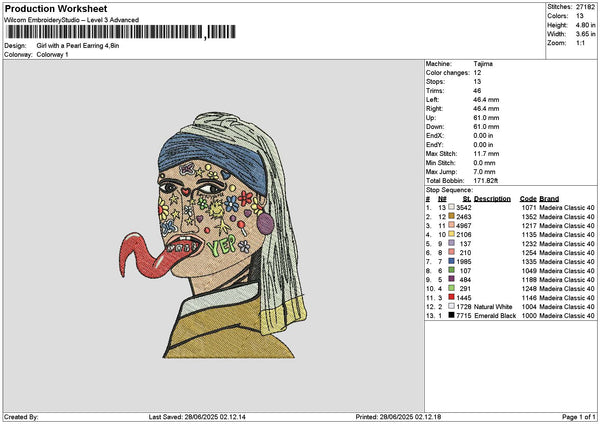The height and width of the screenshot is (424, 600).
Task: Select the light green swatch beside 291
Action: (x=452, y=288)
